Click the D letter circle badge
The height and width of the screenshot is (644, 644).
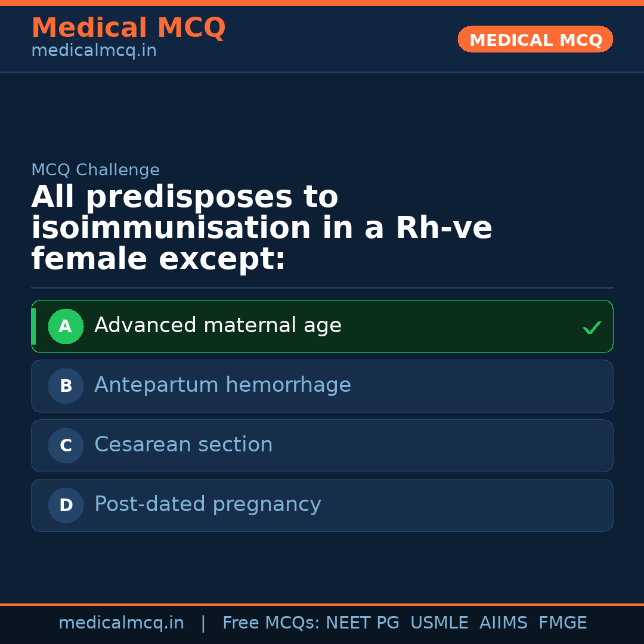pos(66,505)
